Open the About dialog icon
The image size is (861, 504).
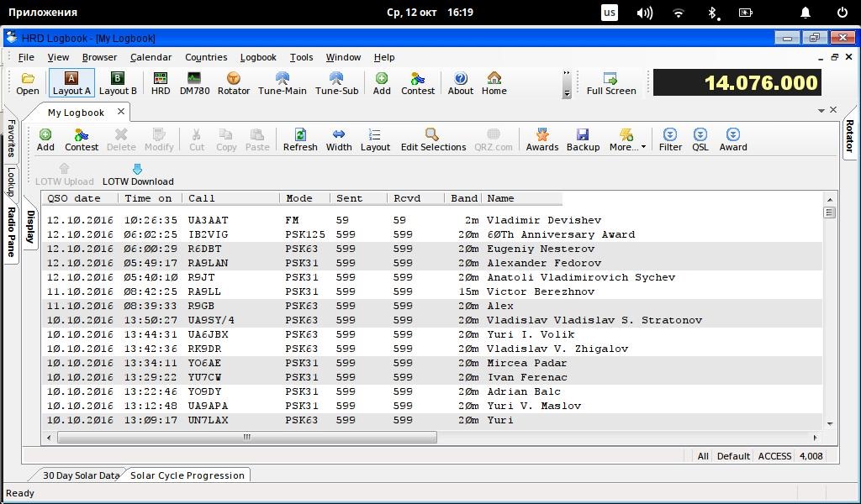461,83
